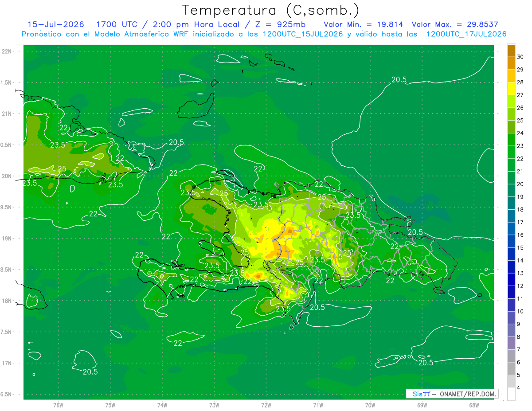Click the "18N" latitude axis label
532x411 pixels.
coord(7,301)
